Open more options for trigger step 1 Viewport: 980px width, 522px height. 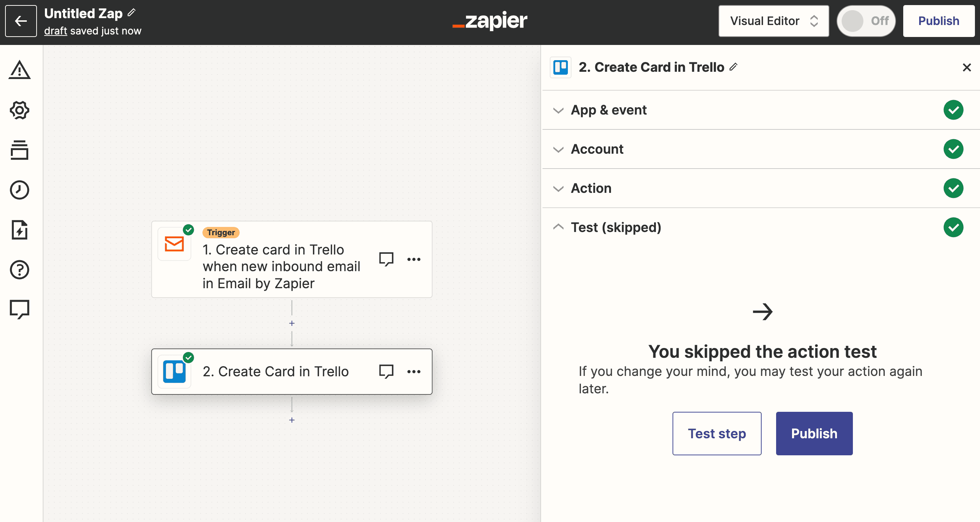(414, 259)
